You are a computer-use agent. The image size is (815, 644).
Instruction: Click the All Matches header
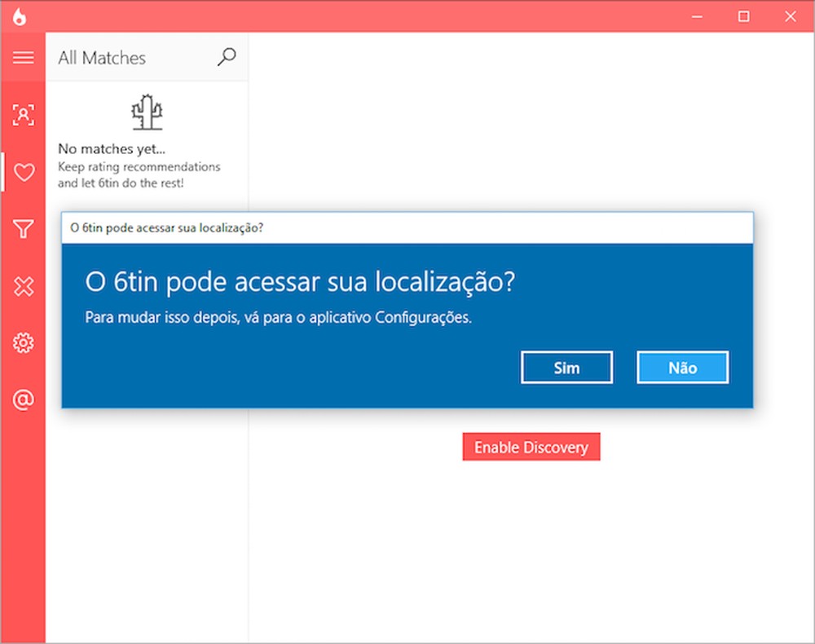click(x=102, y=58)
